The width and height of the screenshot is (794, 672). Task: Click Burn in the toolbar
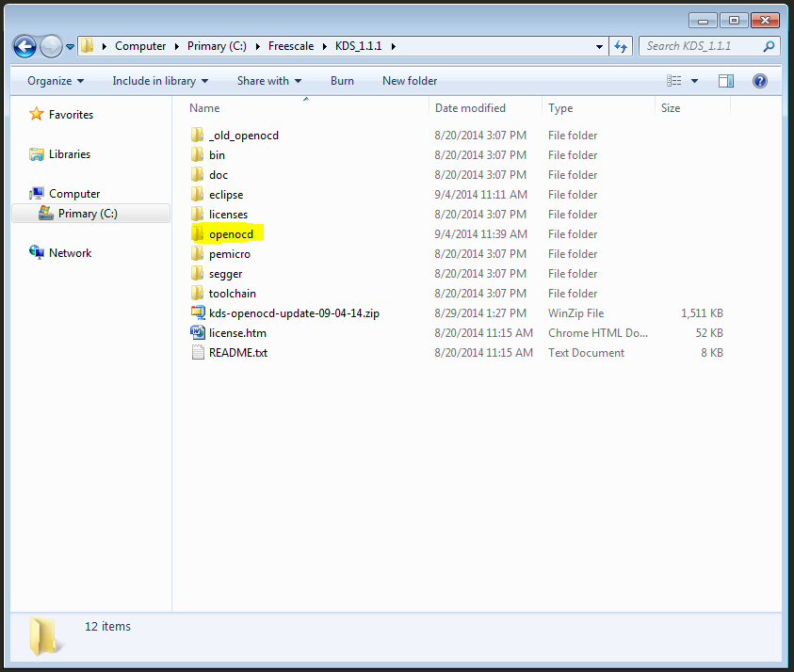coord(342,81)
